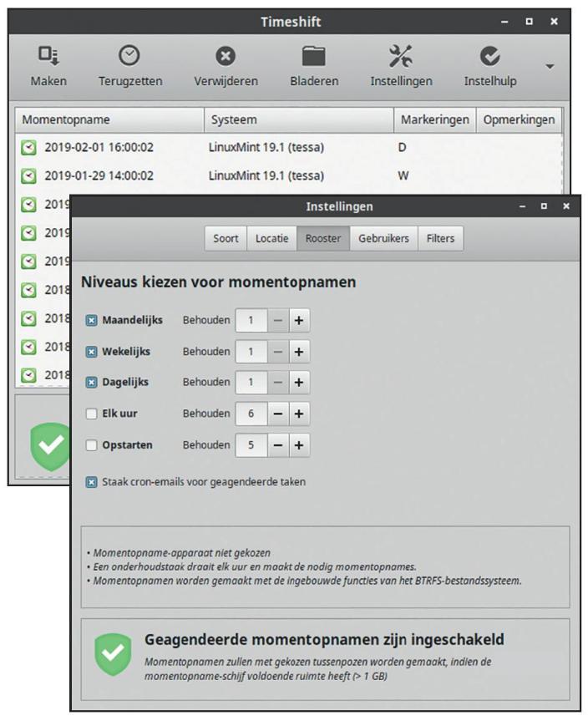Enable the Elk uur checkbox
The image size is (588, 721).
pyautogui.click(x=92, y=414)
